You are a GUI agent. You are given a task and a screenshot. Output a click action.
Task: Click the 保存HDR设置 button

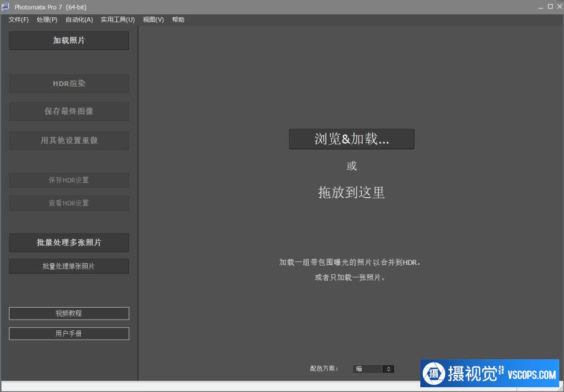(x=69, y=180)
